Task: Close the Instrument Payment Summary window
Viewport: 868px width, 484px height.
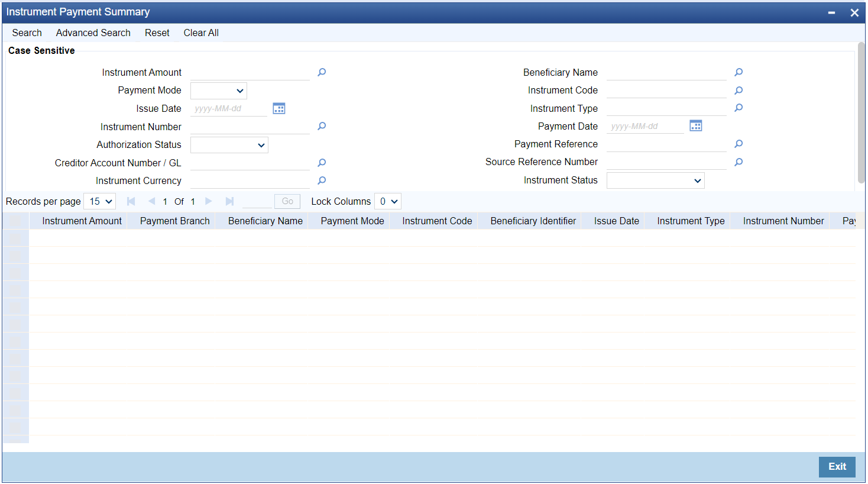Action: (854, 12)
